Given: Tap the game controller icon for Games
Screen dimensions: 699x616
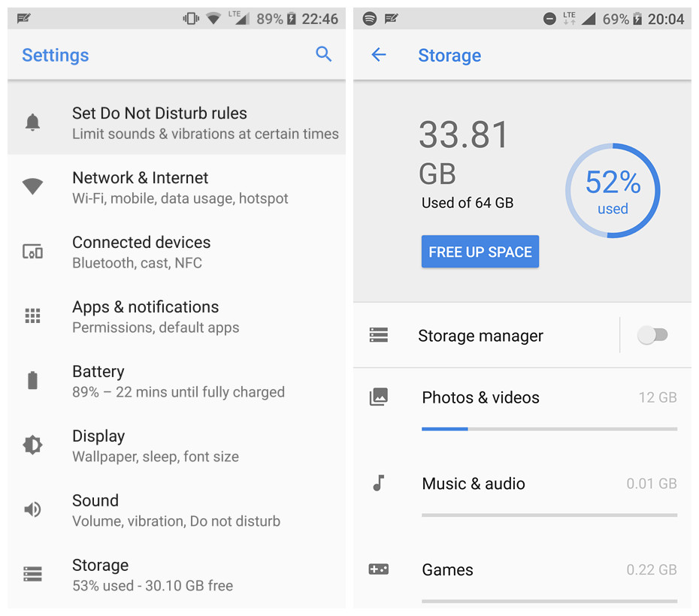Looking at the screenshot, I should click(x=379, y=569).
